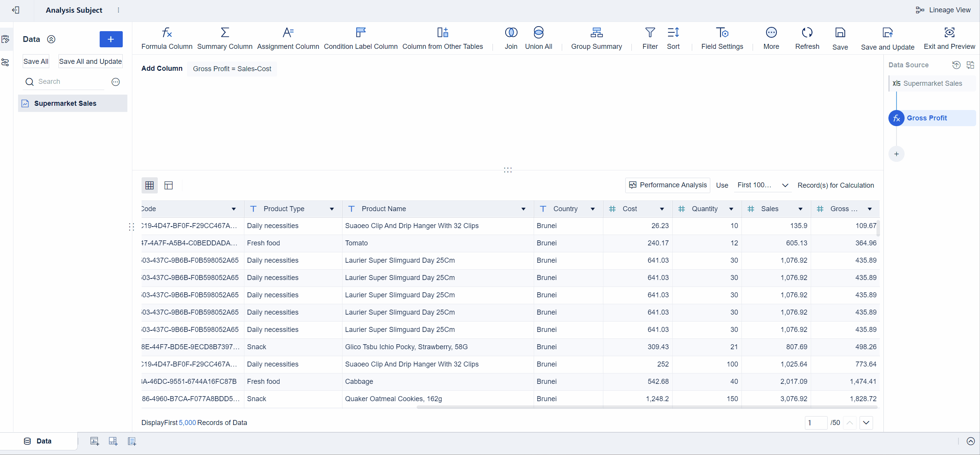Refresh the data preview
This screenshot has height=455, width=980.
[807, 38]
